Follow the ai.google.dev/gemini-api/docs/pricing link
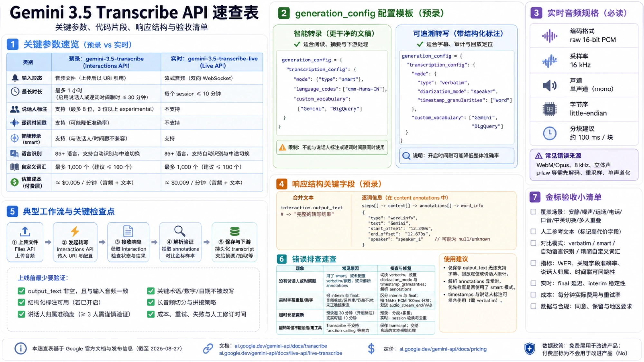The width and height of the screenshot is (644, 362). [443, 349]
